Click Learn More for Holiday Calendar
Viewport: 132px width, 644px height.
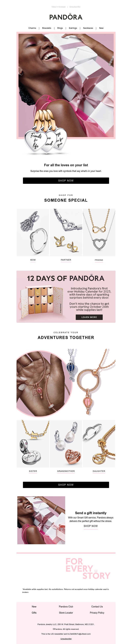point(89,317)
